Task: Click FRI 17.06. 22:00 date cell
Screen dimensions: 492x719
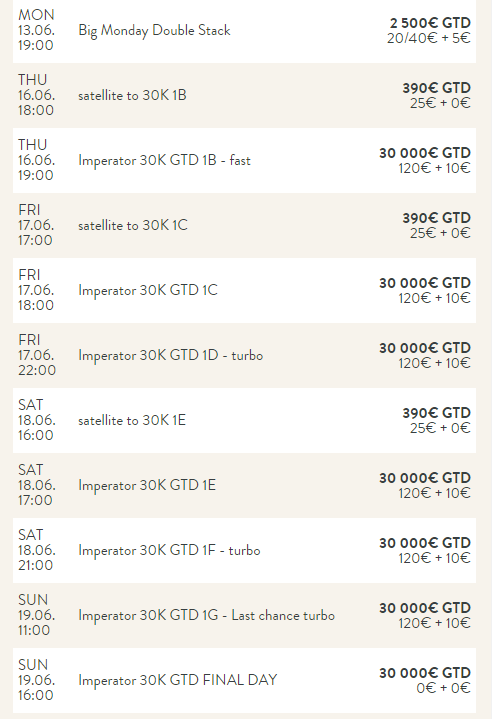Action: tap(37, 355)
